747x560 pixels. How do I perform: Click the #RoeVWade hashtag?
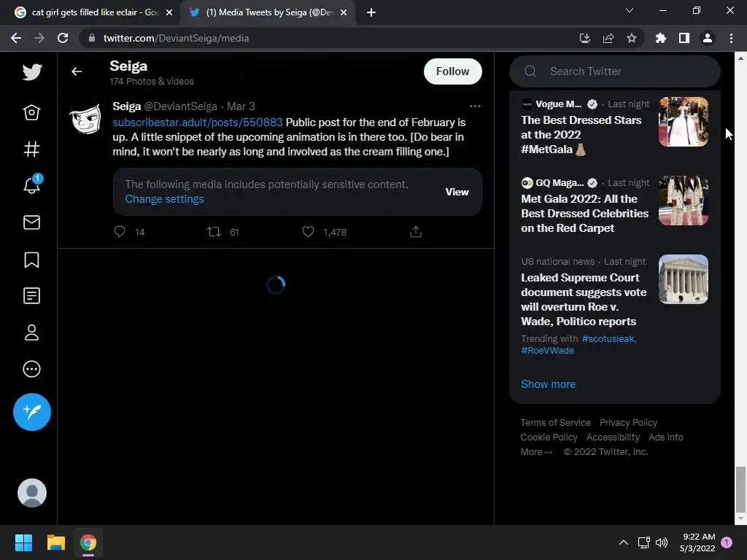point(547,351)
